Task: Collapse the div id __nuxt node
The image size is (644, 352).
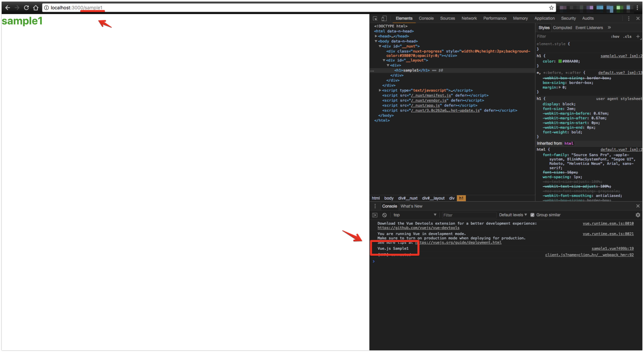Action: (380, 46)
